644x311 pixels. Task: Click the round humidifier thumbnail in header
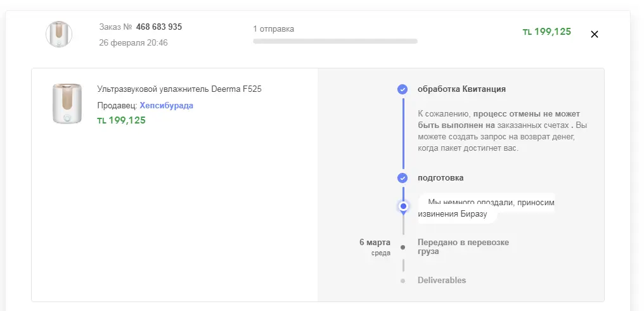point(59,34)
